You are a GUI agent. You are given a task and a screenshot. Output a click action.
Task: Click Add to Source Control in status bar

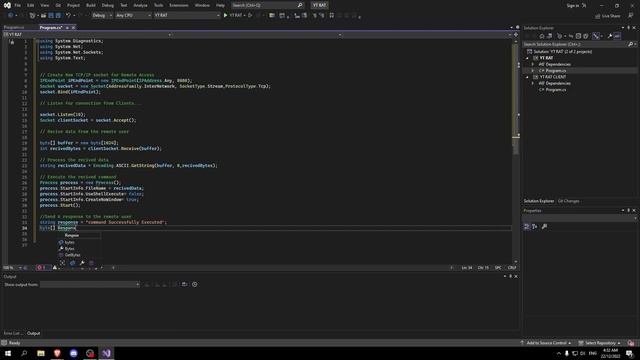click(546, 343)
